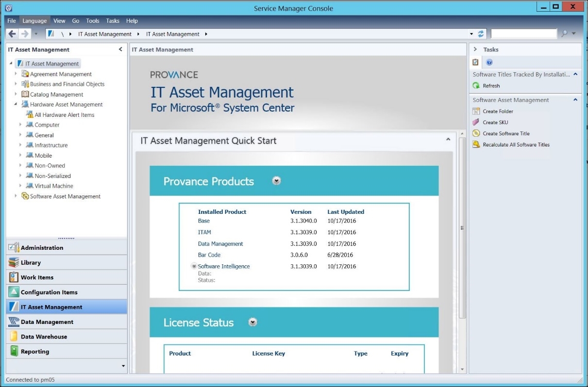Click the Refresh task link
This screenshot has height=387, width=588.
[x=491, y=86]
